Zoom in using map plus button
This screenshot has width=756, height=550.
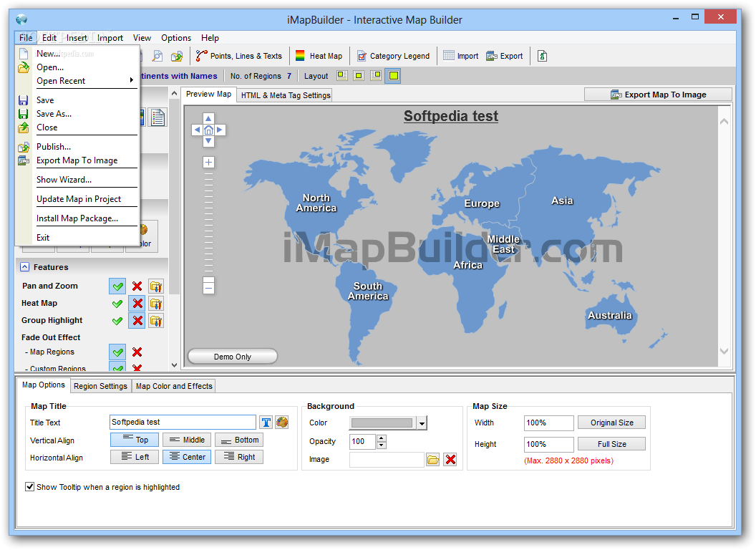[208, 162]
